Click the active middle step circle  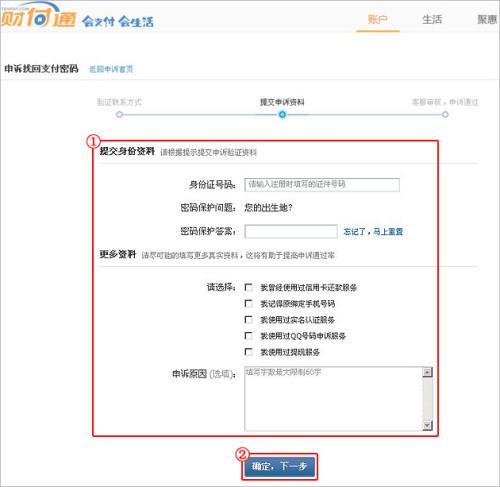tap(282, 115)
